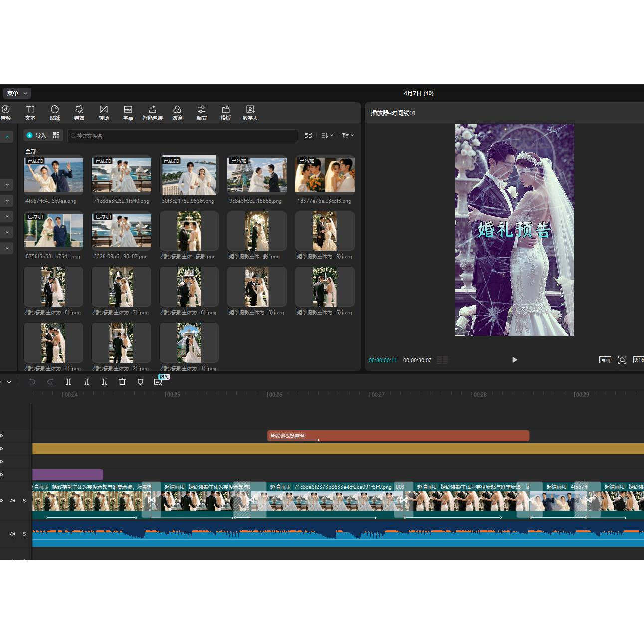This screenshot has width=644, height=644.
Task: Click the player zoom-to-fit icon
Action: [622, 360]
